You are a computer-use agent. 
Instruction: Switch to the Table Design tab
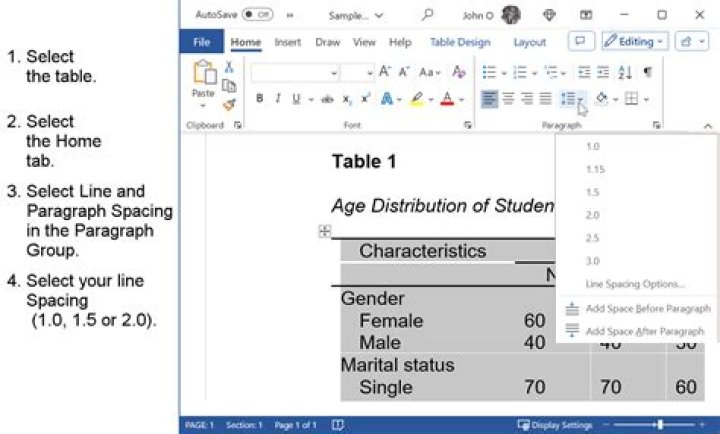460,42
